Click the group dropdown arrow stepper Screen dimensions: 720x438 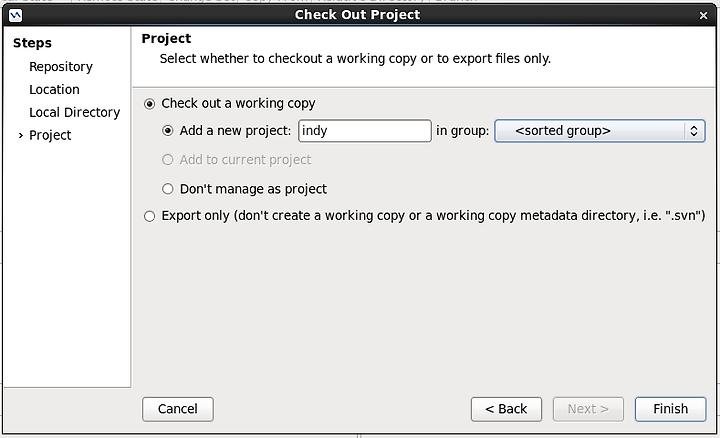click(x=694, y=131)
